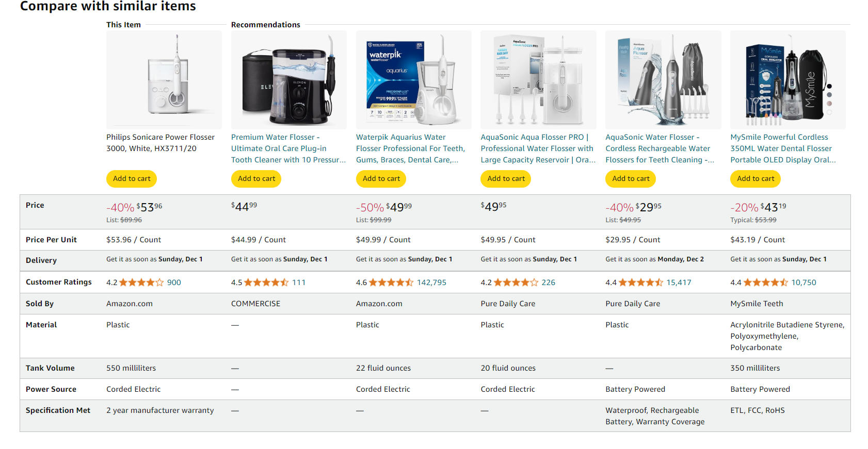868x449 pixels.
Task: Open the 900 ratings for Philips Sonicare
Action: [174, 282]
